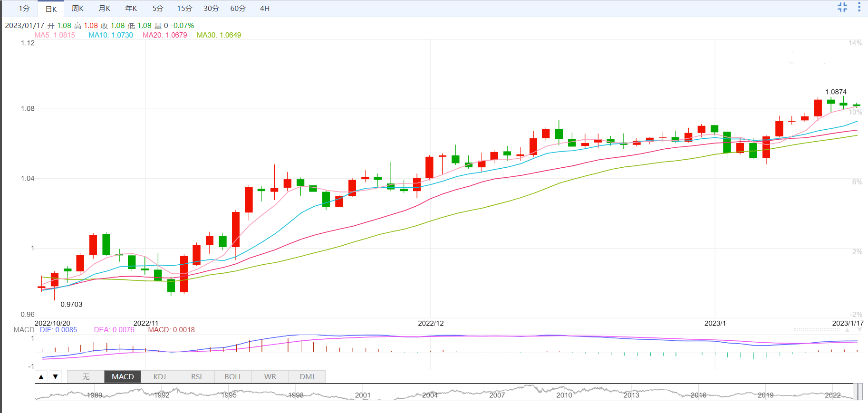The width and height of the screenshot is (868, 413).
Task: Select the 周K weekly chart tab
Action: [x=77, y=9]
